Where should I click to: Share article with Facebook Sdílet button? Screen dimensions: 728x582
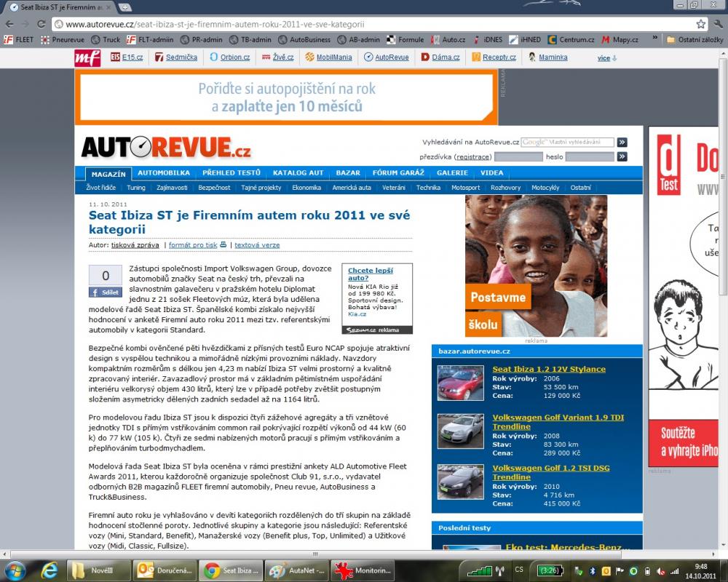point(106,292)
